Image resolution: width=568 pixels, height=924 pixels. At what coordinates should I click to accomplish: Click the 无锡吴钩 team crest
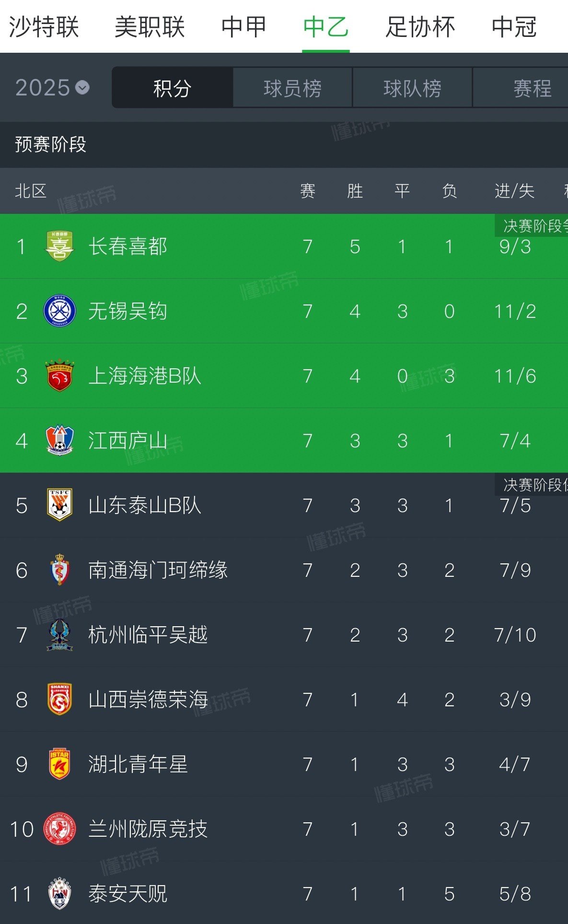[x=58, y=311]
